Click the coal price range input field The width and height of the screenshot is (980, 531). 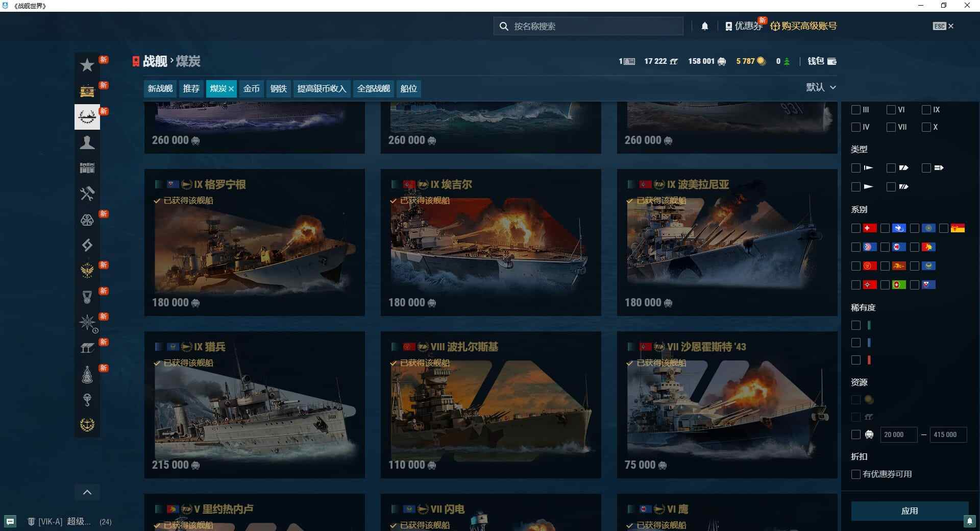(898, 435)
